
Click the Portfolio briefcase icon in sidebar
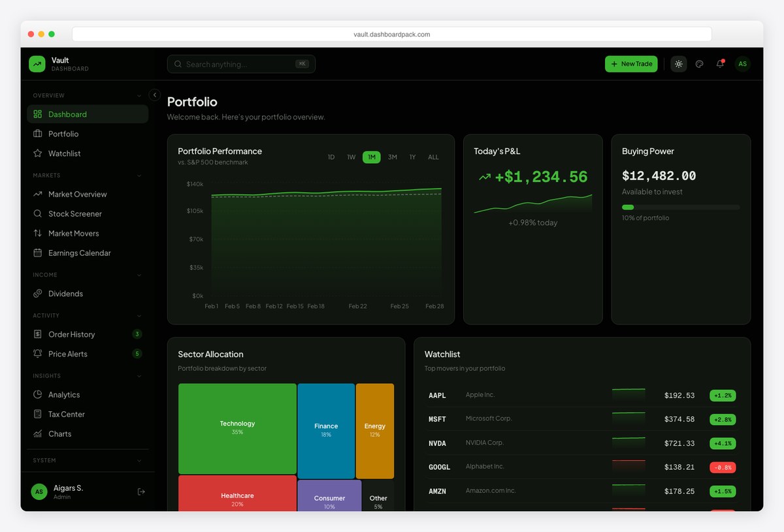click(37, 134)
